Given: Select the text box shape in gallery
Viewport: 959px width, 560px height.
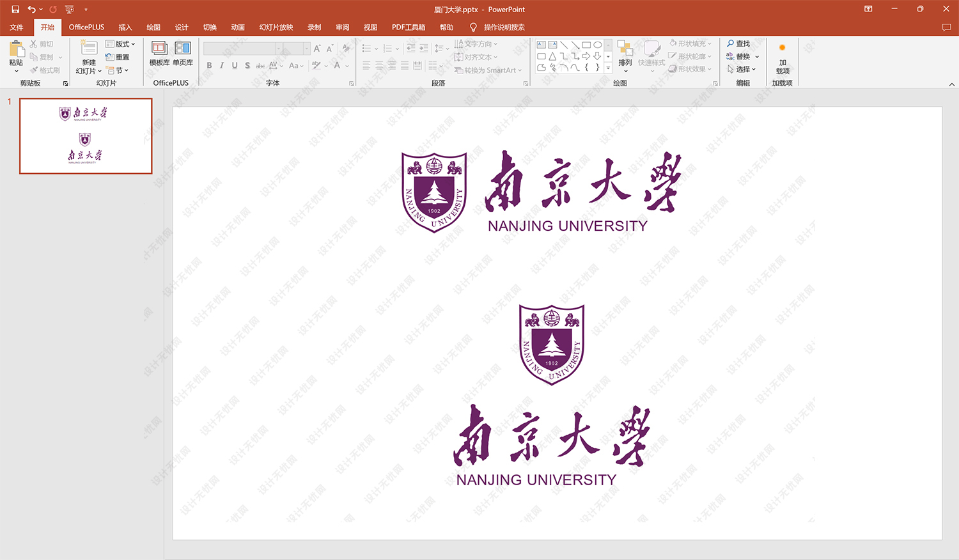Looking at the screenshot, I should coord(542,45).
